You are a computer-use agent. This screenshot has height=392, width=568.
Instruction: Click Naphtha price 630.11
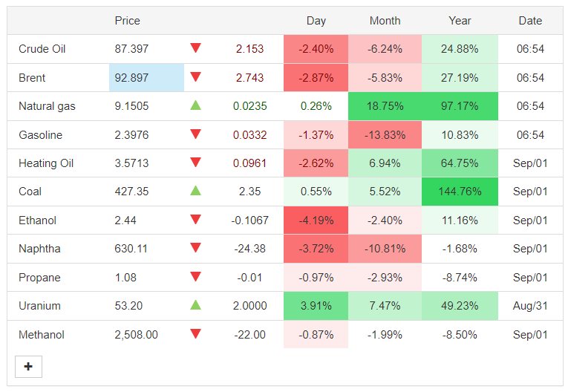[131, 249]
